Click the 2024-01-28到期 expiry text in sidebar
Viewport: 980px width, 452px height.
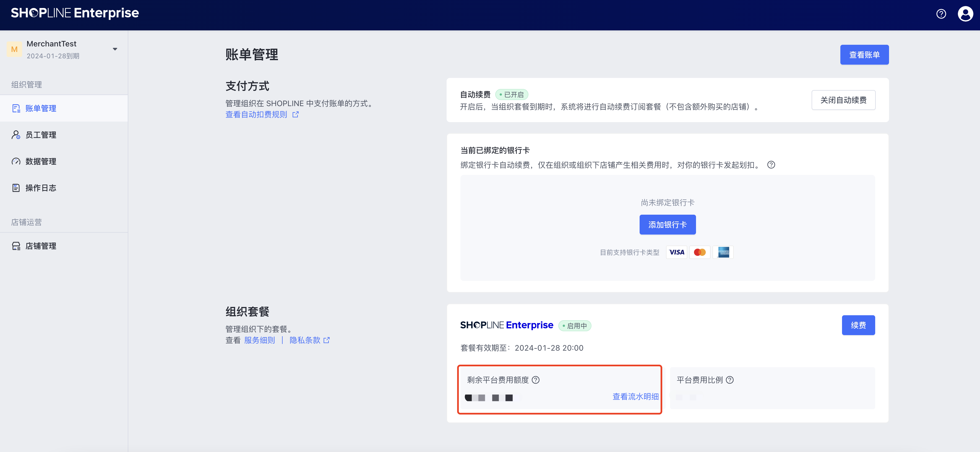53,56
